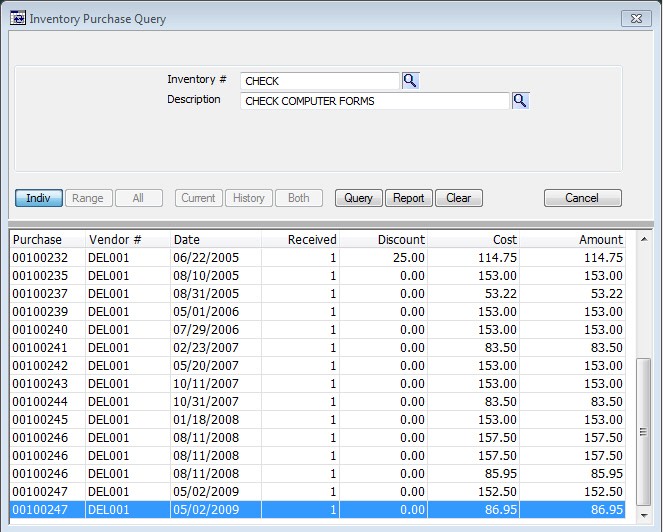Open the Report button
The height and width of the screenshot is (532, 663).
(408, 198)
